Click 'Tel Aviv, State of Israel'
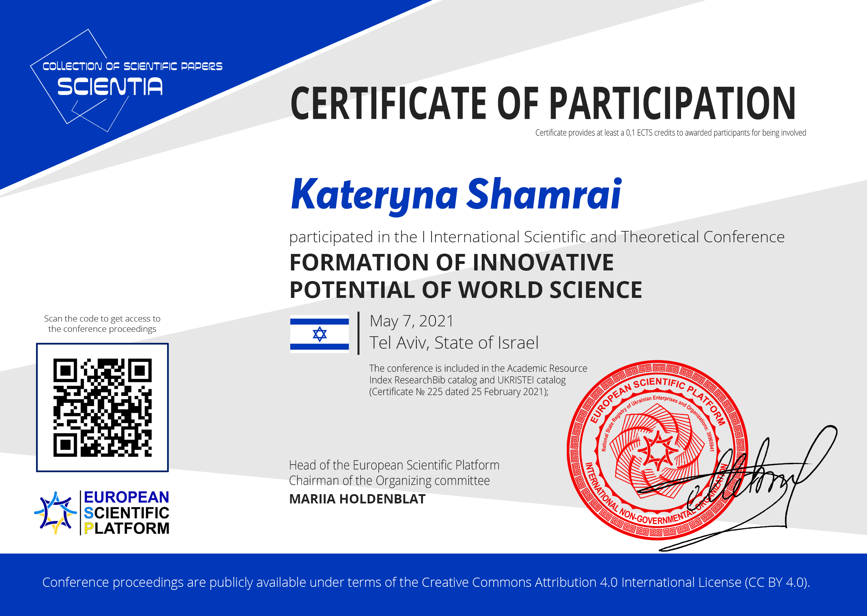The height and width of the screenshot is (616, 867). tap(454, 343)
